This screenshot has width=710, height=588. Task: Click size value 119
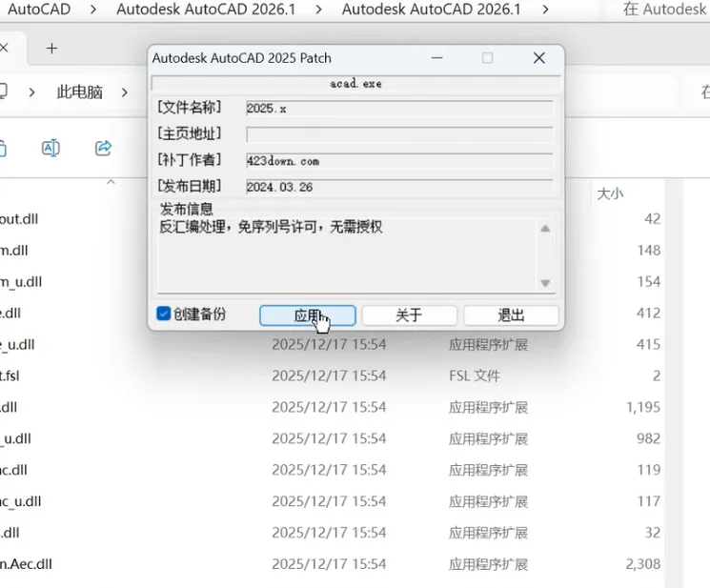pos(648,470)
